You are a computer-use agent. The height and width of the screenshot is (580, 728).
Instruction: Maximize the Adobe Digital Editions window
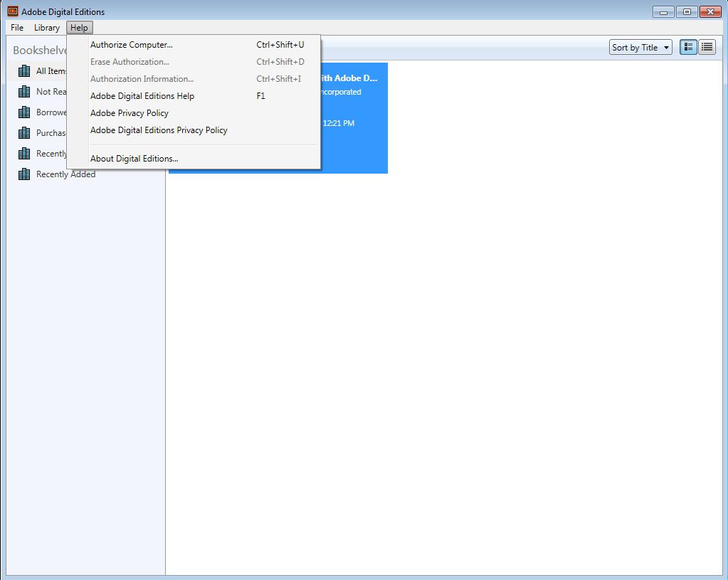(687, 11)
